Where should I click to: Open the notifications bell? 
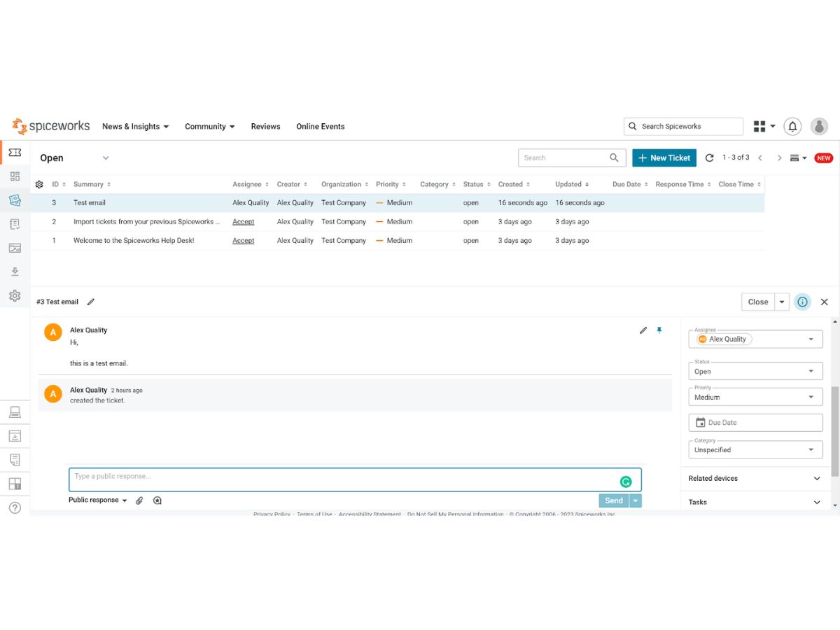point(792,127)
